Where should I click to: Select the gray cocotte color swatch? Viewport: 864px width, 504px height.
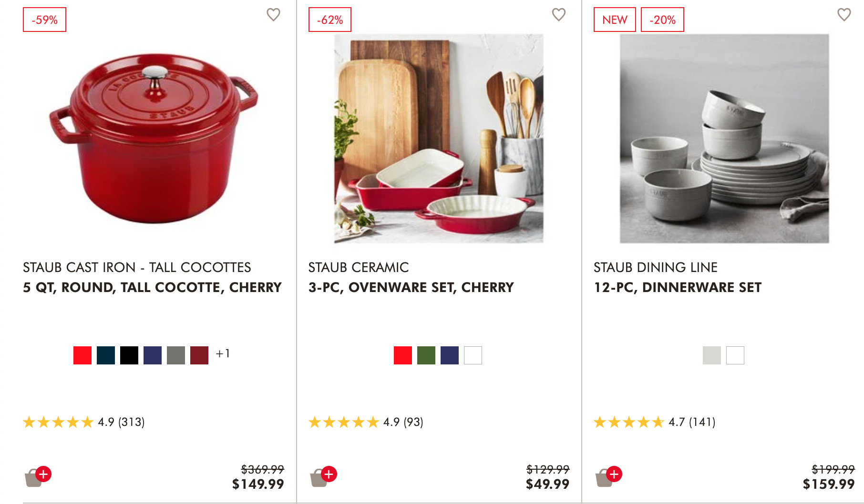click(x=176, y=355)
